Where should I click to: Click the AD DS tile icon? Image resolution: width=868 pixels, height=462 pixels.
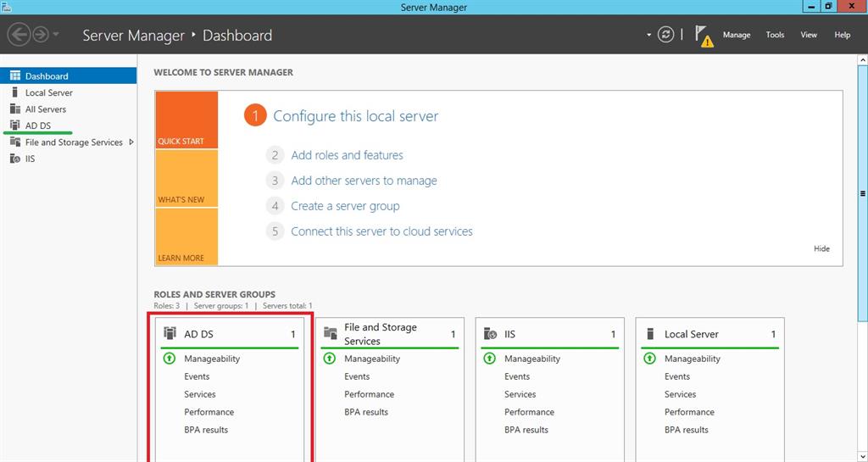[170, 333]
